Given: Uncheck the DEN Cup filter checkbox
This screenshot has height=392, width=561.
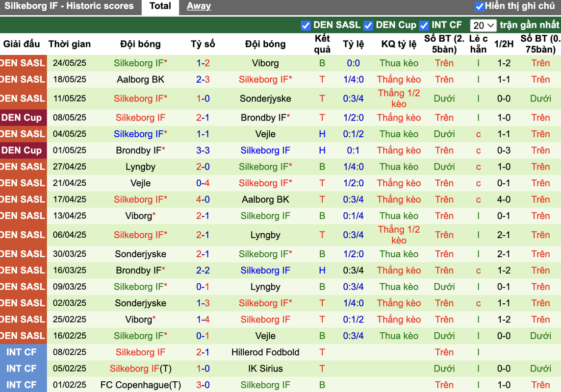Looking at the screenshot, I should click(x=368, y=25).
